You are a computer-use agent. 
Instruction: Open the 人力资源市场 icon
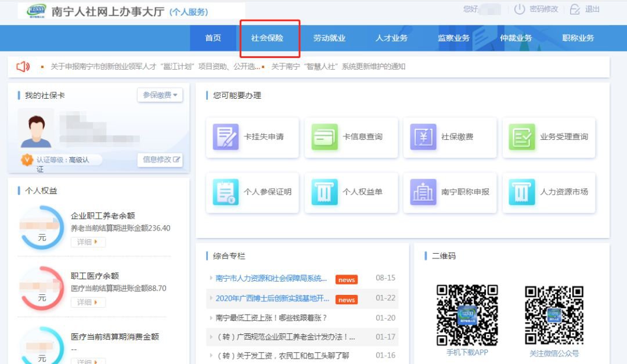click(x=522, y=192)
